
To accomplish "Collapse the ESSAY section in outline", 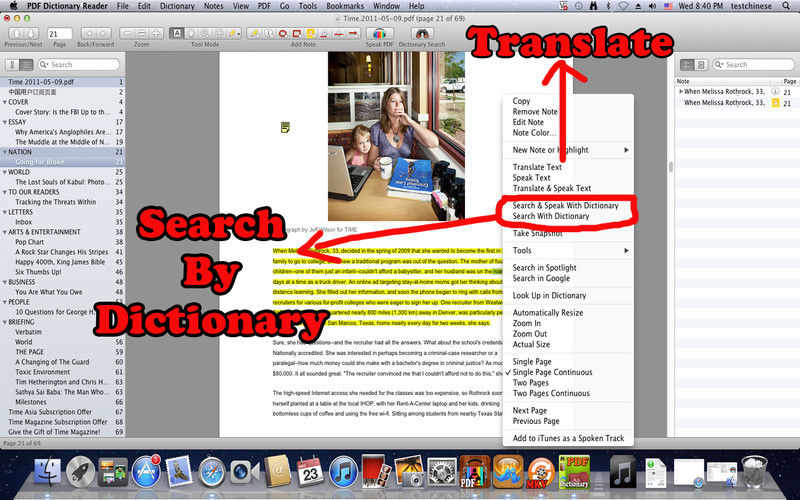I will coord(5,122).
